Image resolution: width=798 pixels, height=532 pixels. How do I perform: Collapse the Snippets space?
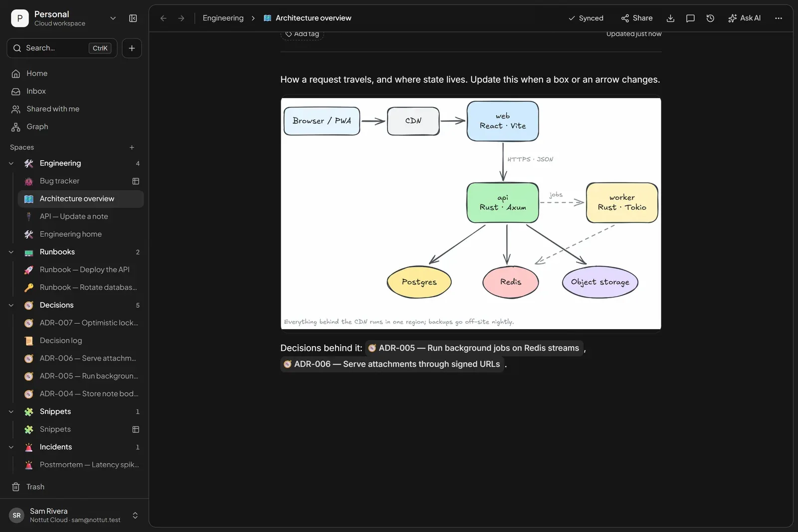coord(11,412)
